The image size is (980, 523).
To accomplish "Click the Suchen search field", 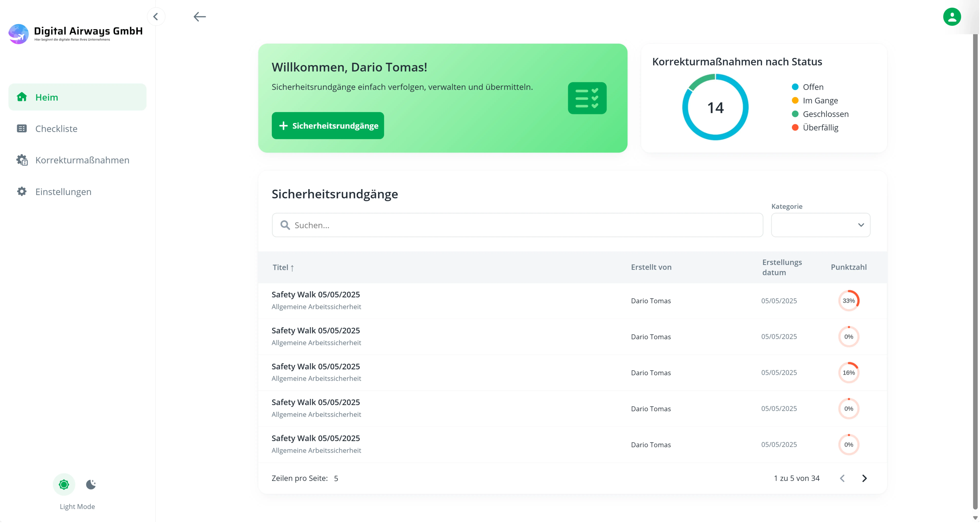I will [517, 225].
